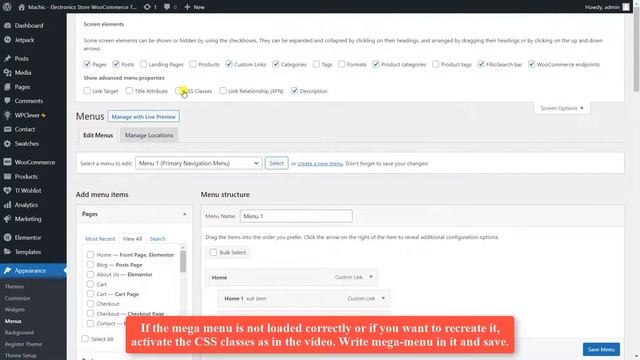Enable the Title Attribute checkbox
The image size is (640, 360).
tap(129, 91)
